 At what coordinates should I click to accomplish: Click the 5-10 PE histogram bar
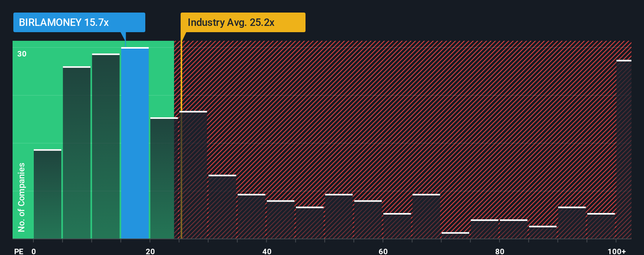77,153
